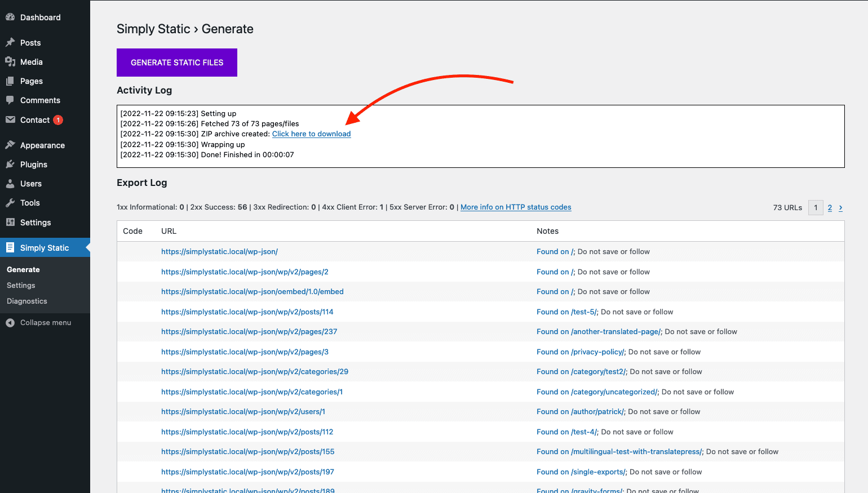Open the wp/v2/pages/3 URL link
Viewport: 868px width, 493px height.
245,352
